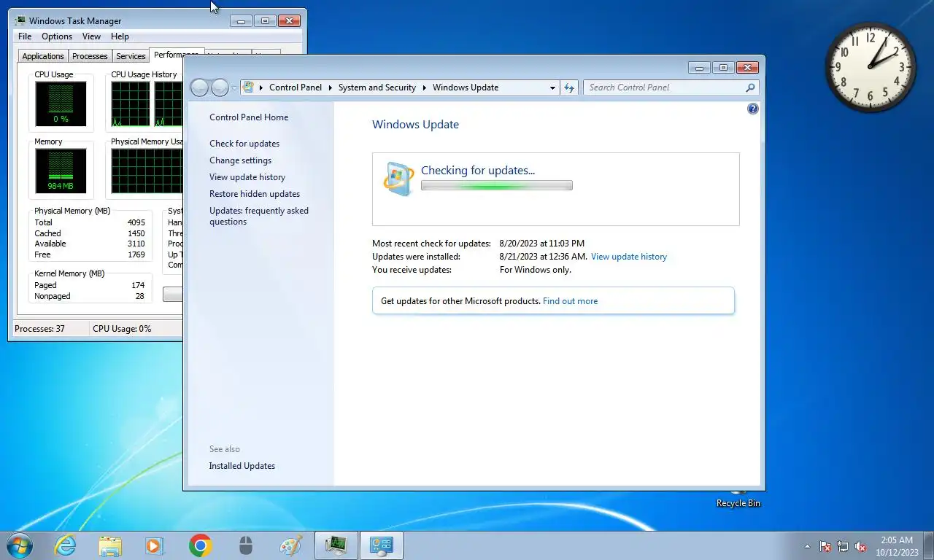Switch to Processes tab in Task Manager
Screen dimensions: 934x560
click(x=90, y=56)
